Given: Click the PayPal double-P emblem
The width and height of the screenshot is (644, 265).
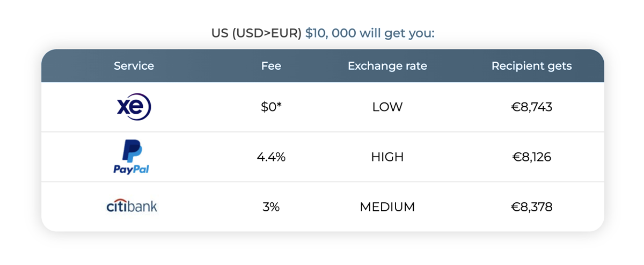Looking at the screenshot, I should coord(132,151).
